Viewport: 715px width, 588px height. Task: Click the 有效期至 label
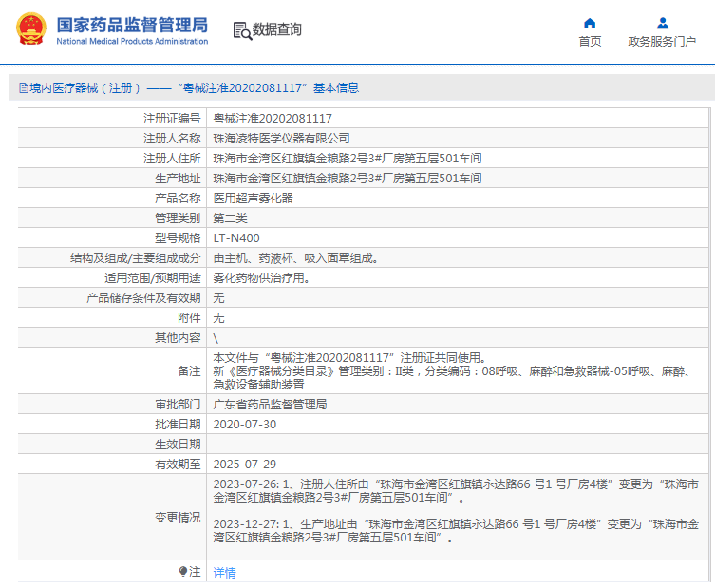pos(178,464)
